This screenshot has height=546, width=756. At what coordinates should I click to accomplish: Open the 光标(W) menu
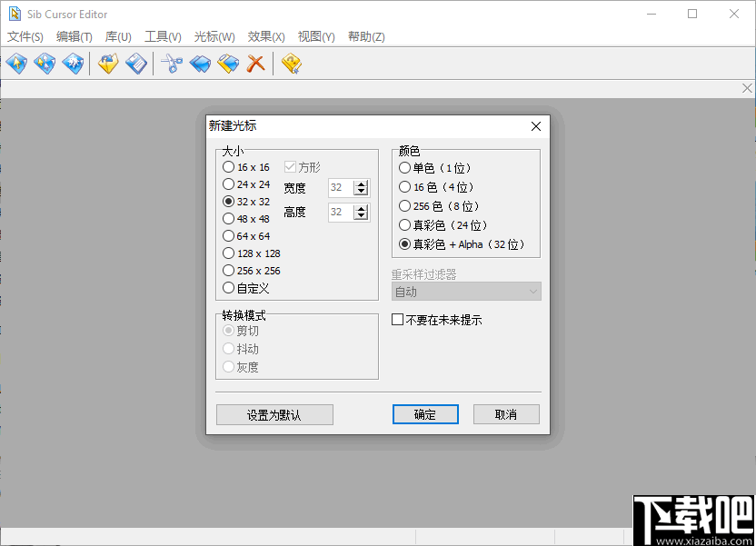coord(214,36)
